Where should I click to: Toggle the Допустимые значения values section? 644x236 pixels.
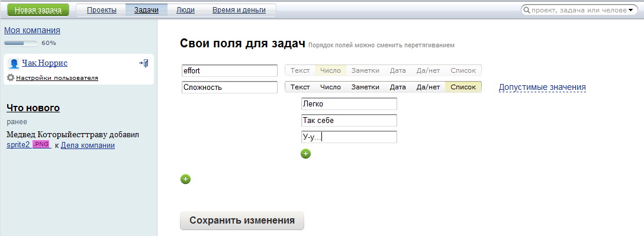click(x=542, y=87)
